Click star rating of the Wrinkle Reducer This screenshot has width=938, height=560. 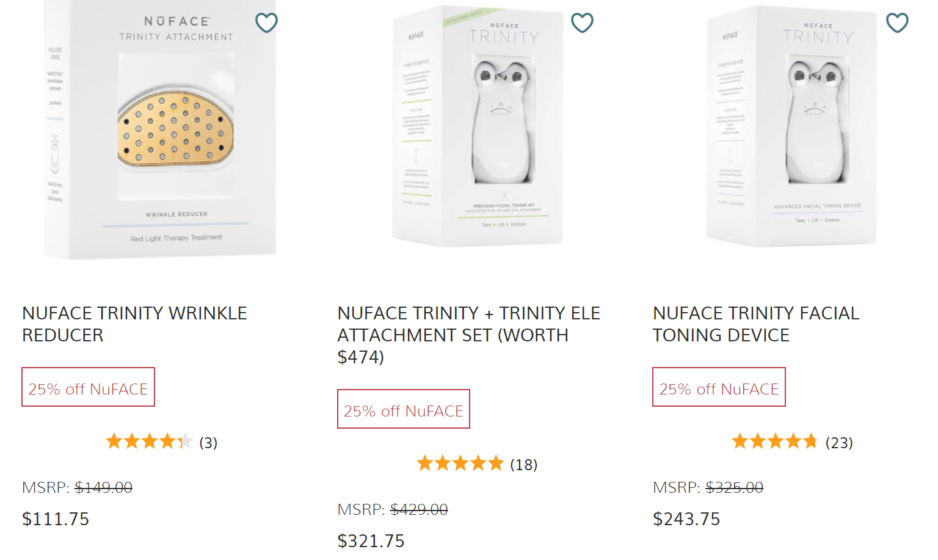(149, 442)
